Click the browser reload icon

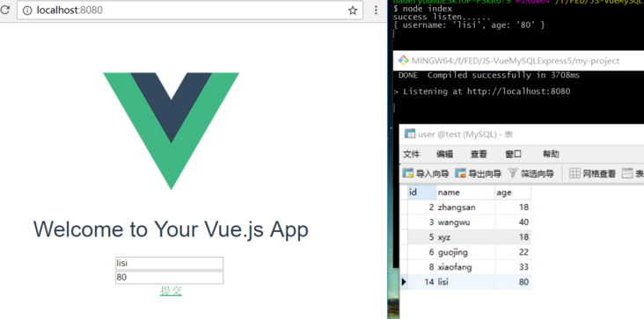[x=4, y=11]
